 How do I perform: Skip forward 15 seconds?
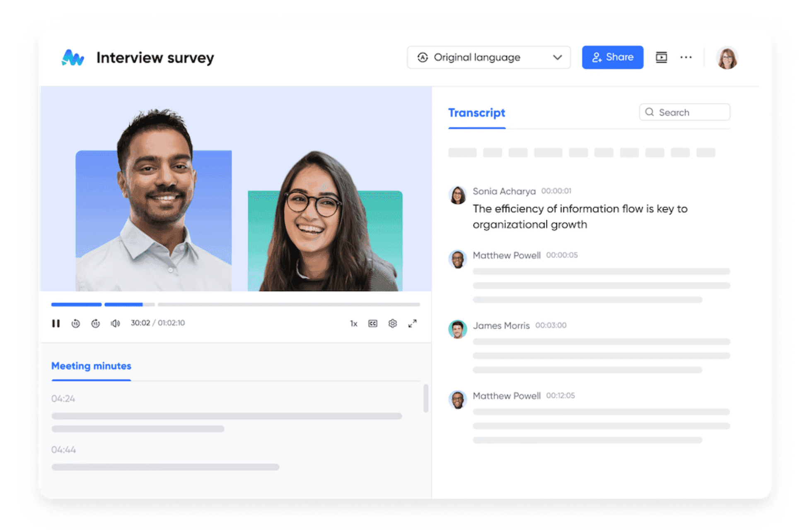point(96,323)
